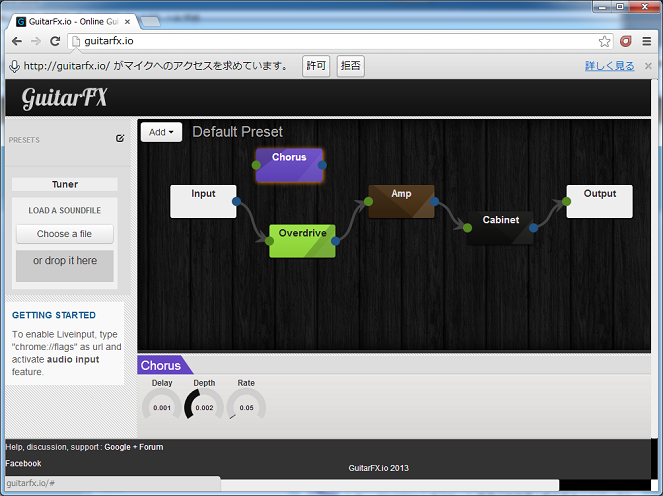Select the Input node

tap(203, 201)
